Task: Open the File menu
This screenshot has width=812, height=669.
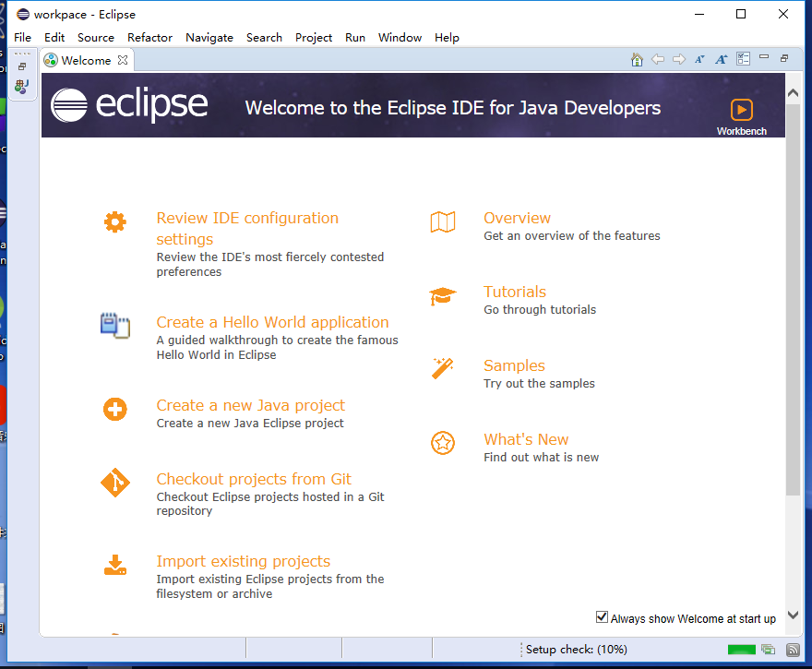Action: coord(22,37)
